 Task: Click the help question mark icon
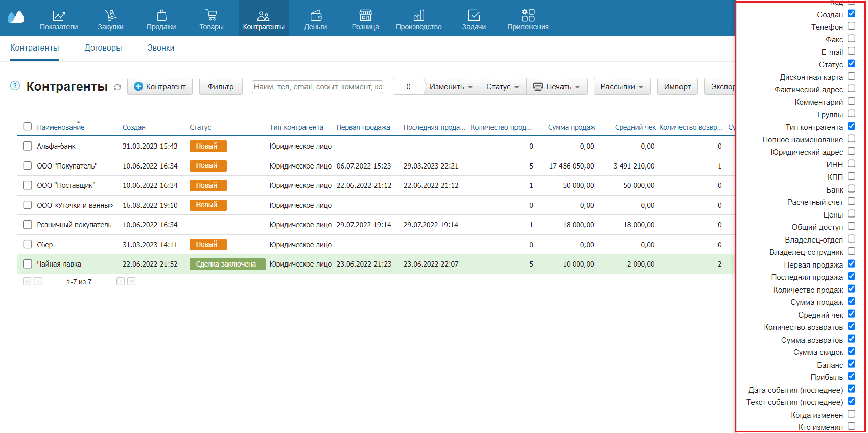pos(15,86)
